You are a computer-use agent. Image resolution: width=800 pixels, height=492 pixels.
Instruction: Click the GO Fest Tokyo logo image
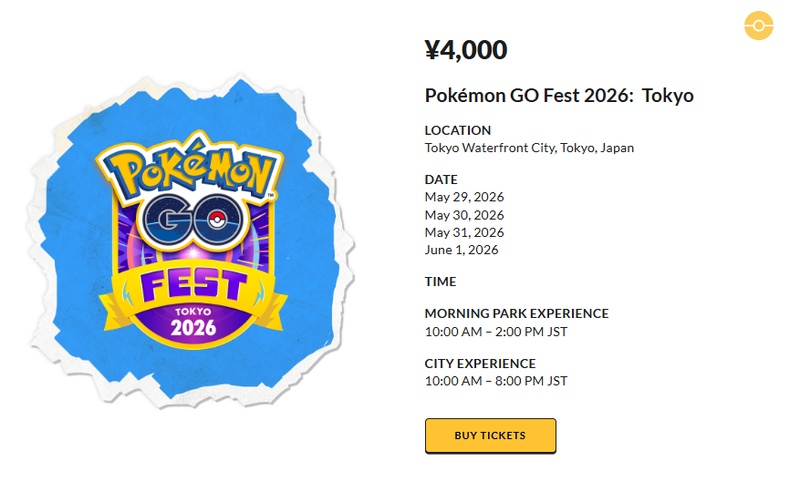[x=190, y=242]
